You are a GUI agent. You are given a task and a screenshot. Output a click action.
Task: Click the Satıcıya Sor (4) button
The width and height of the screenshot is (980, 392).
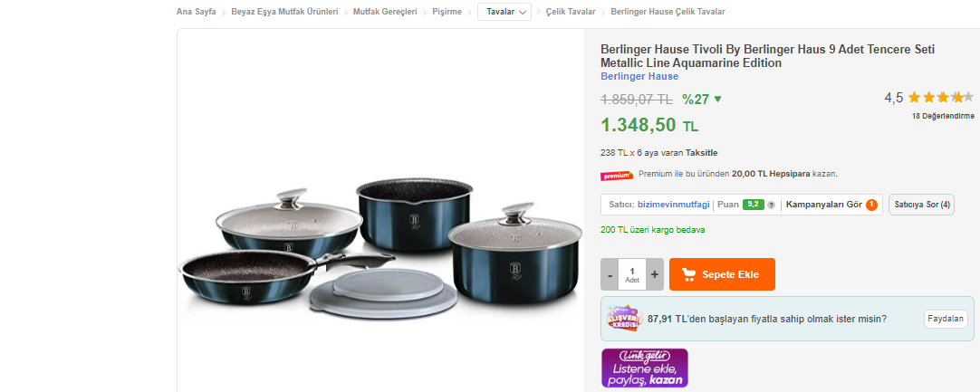(x=921, y=205)
